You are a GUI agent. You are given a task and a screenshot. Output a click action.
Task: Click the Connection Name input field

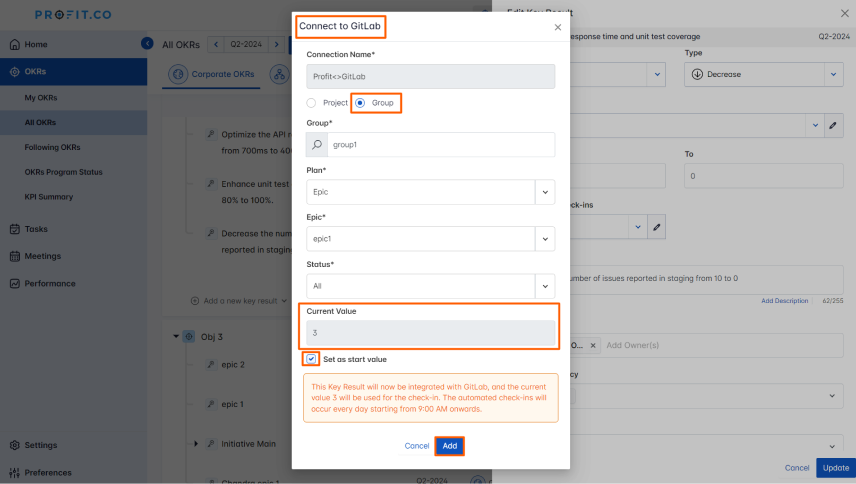(431, 76)
